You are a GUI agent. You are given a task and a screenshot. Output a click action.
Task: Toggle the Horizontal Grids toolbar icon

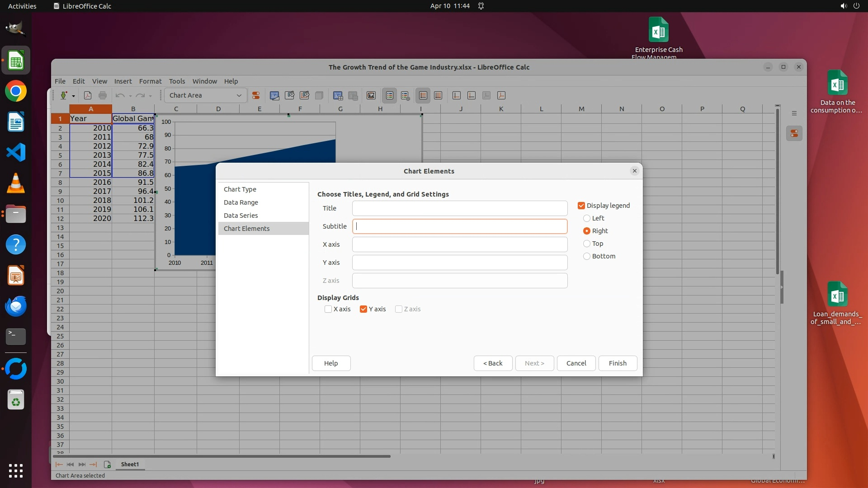point(423,95)
